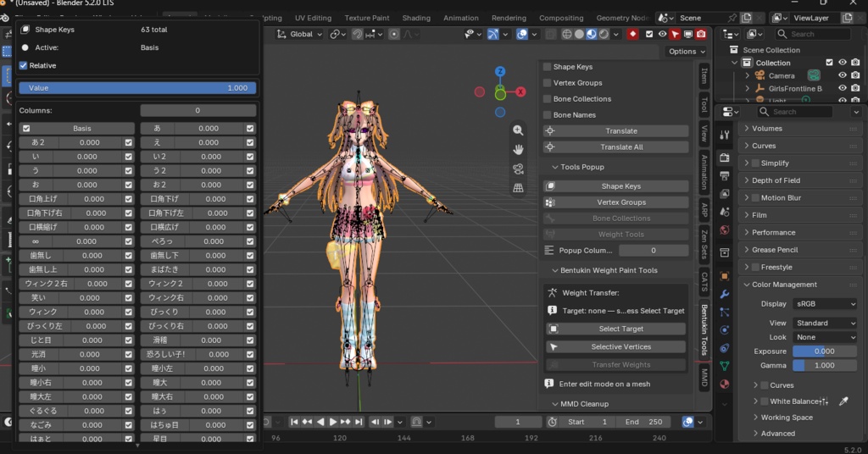Open the Look None dropdown
This screenshot has height=454, width=868.
pyautogui.click(x=825, y=337)
